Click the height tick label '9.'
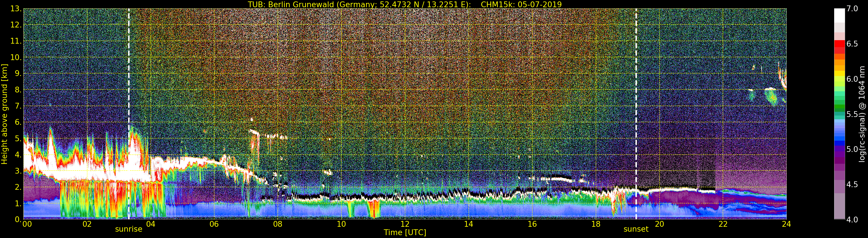This screenshot has height=238, width=868. [x=18, y=73]
